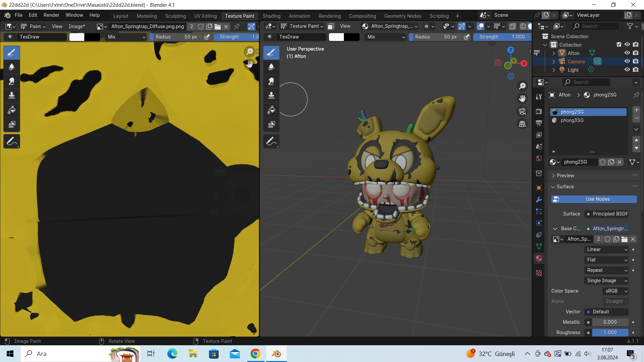This screenshot has width=644, height=362.
Task: Click Blender icon in taskbar
Action: [x=276, y=353]
